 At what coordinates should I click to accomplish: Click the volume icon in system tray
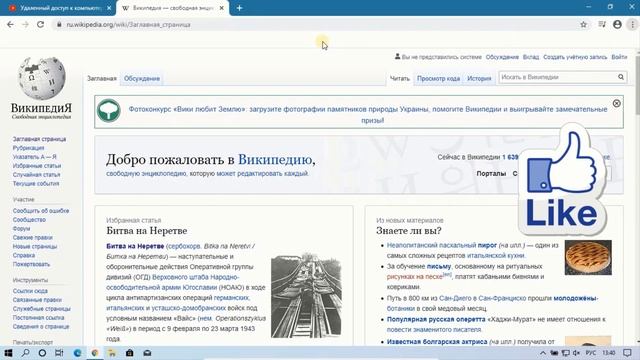click(576, 353)
